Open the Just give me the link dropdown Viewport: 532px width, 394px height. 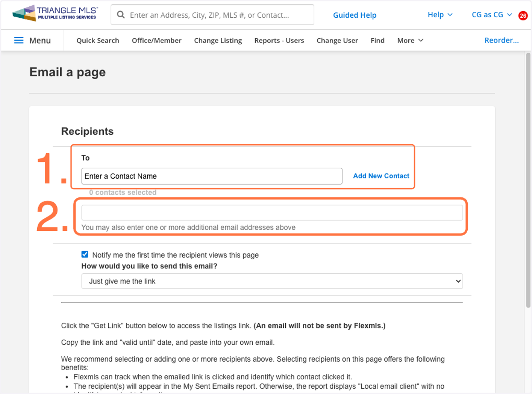click(272, 281)
